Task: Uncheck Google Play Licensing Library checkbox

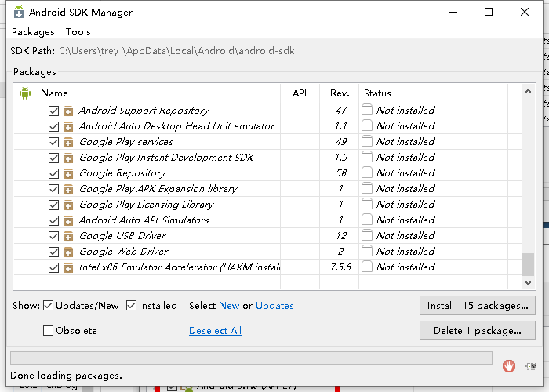Action: pos(53,205)
